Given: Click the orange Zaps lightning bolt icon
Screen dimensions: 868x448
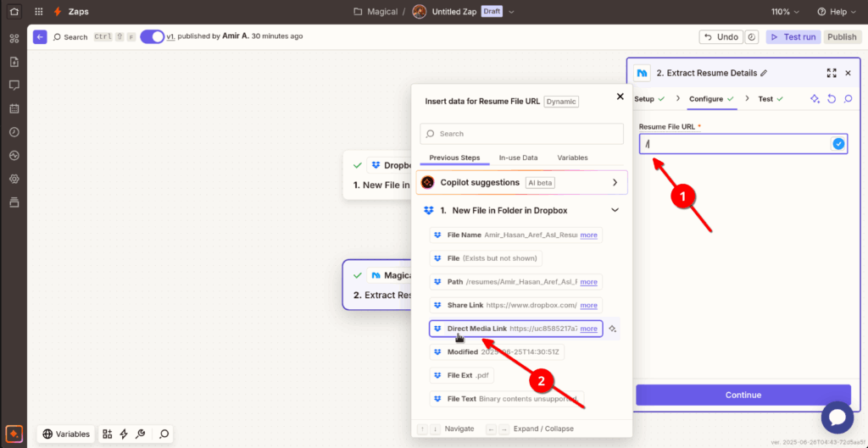Looking at the screenshot, I should click(x=58, y=12).
